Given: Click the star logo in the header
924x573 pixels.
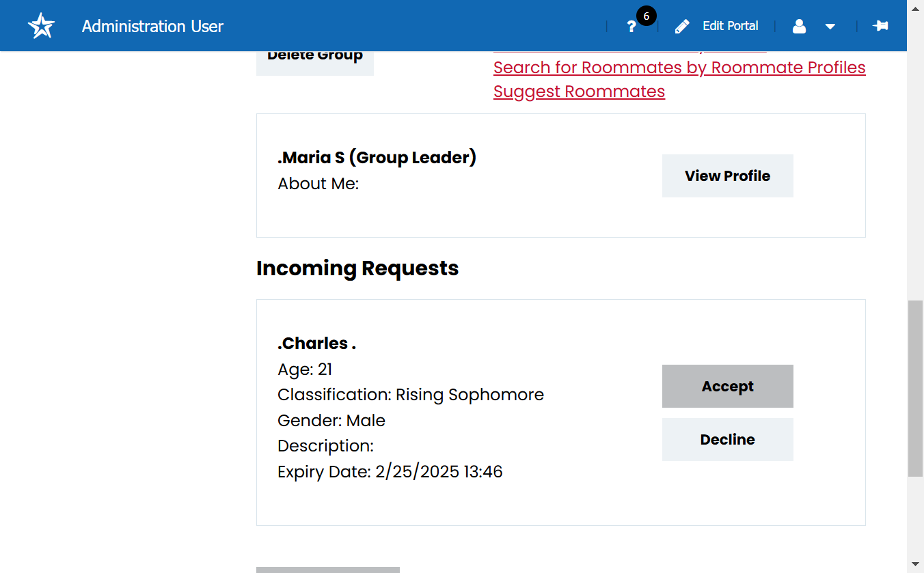Looking at the screenshot, I should (41, 26).
